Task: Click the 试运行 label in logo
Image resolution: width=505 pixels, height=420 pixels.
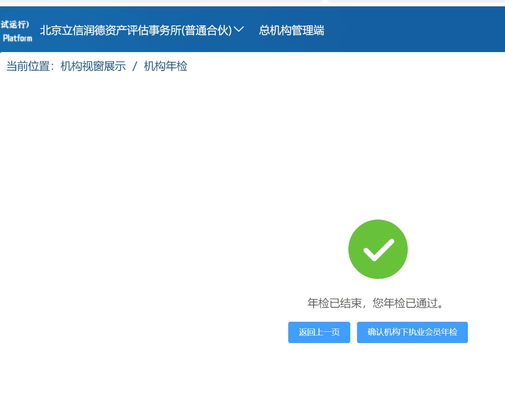Action: coord(15,24)
